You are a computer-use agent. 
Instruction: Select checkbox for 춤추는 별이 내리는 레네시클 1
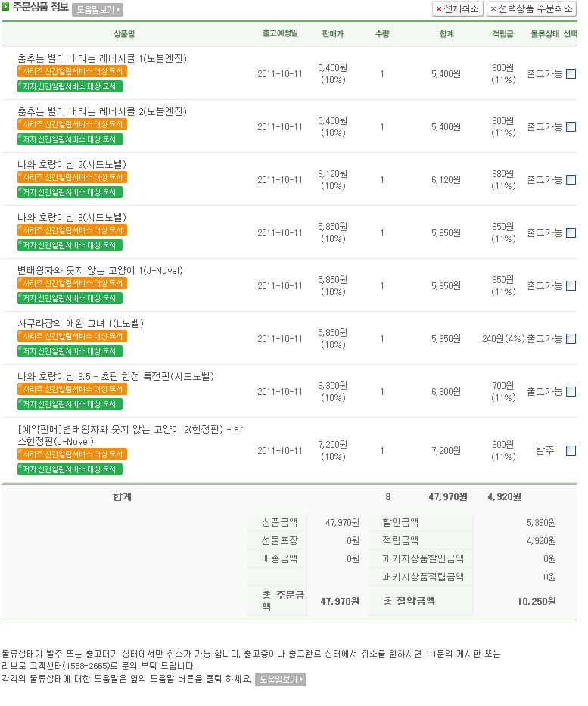click(571, 74)
